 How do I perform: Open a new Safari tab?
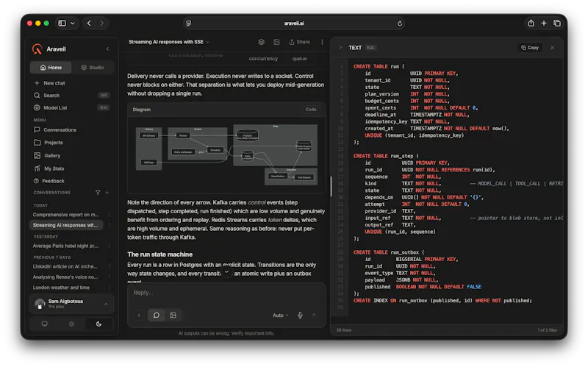coord(544,24)
